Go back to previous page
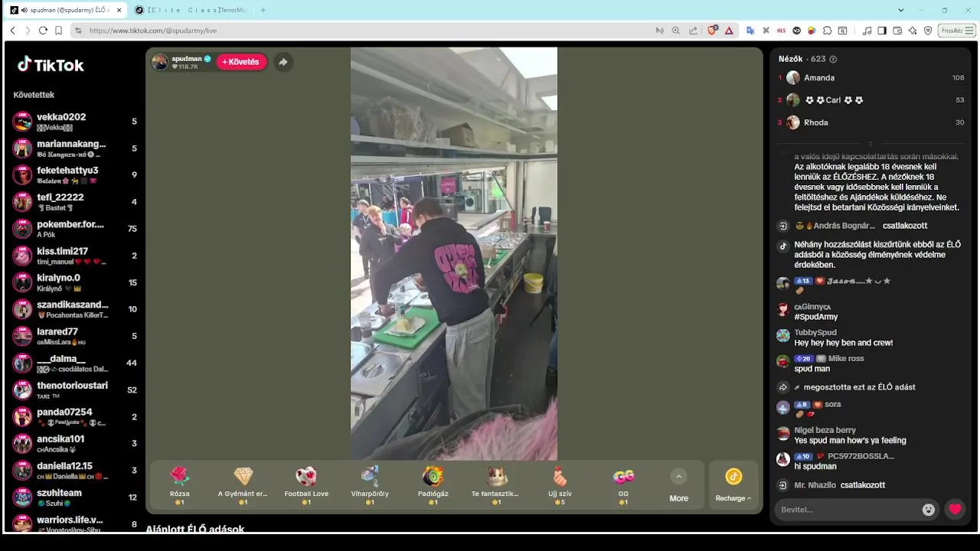980x551 pixels. coord(12,31)
